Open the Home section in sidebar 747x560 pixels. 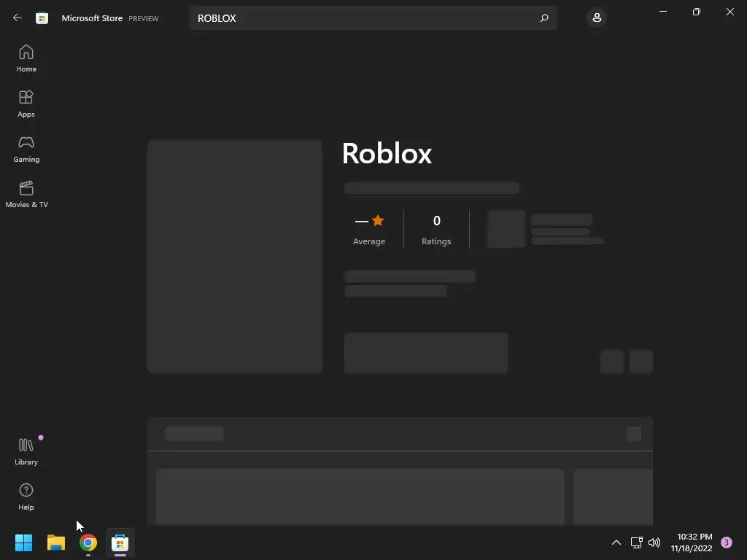26,58
